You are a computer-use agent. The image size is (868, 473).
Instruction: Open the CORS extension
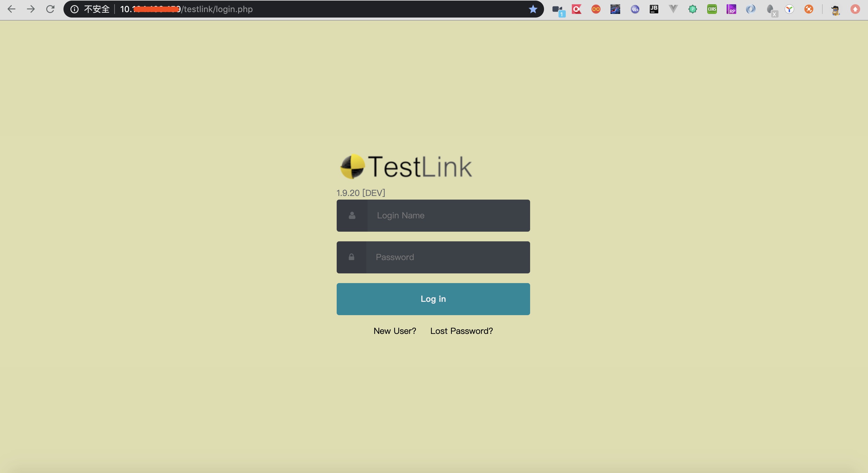pyautogui.click(x=712, y=9)
